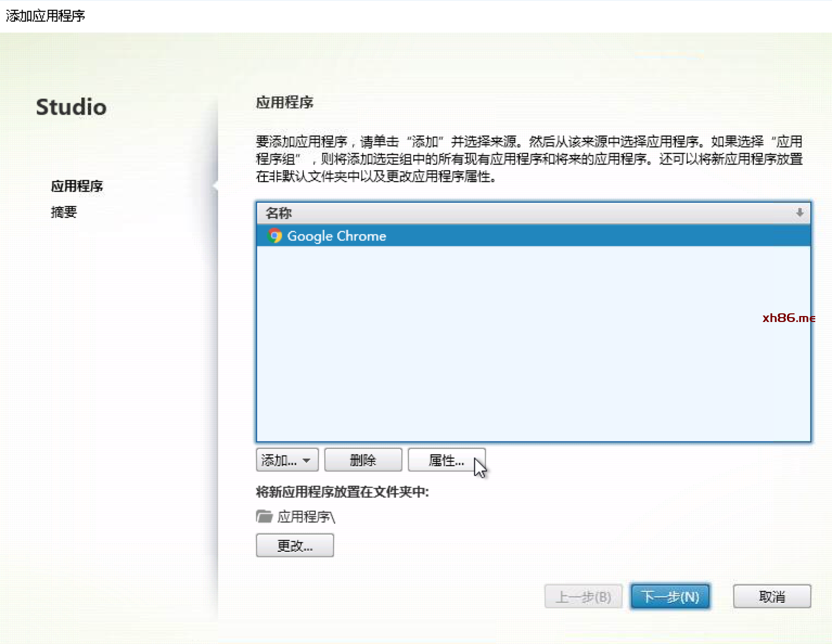Click 更改... to change the folder

point(295,545)
